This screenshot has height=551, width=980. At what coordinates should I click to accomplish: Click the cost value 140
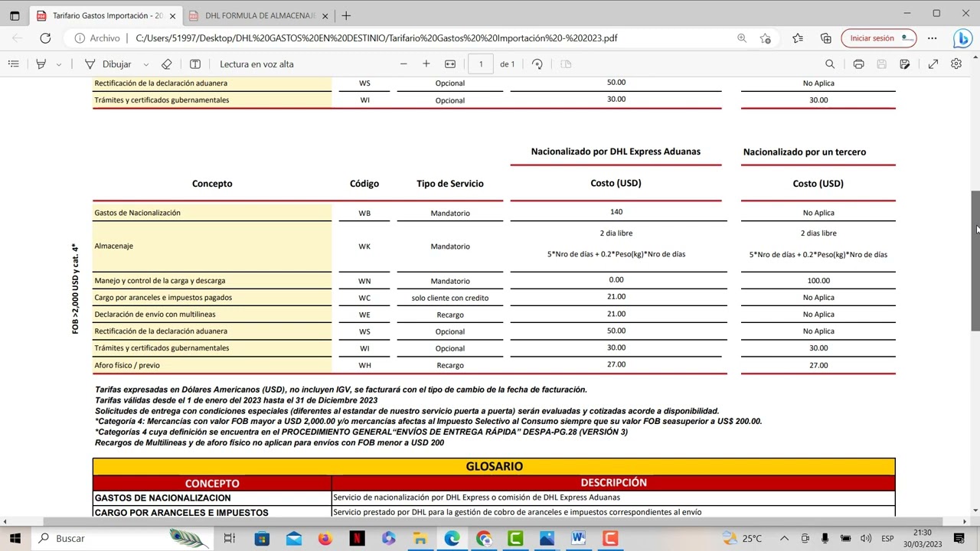[x=616, y=212]
